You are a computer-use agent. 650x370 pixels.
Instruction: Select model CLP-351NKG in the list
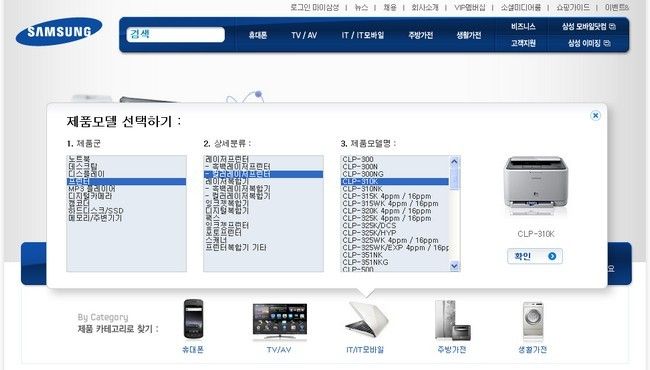395,262
